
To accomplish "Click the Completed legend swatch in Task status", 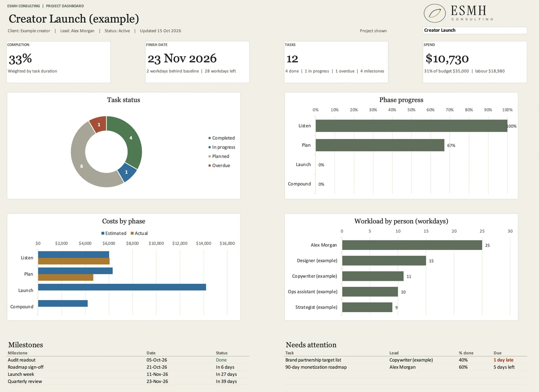I will pyautogui.click(x=210, y=138).
